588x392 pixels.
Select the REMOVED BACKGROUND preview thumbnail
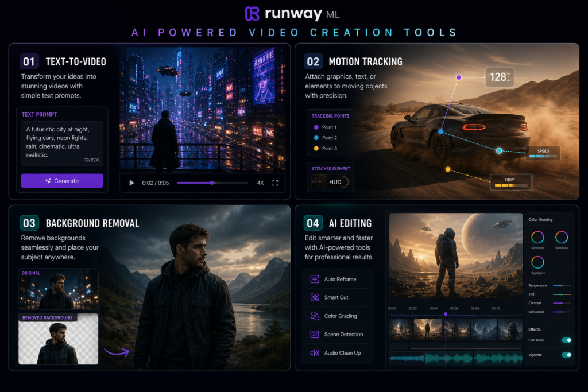tap(59, 339)
